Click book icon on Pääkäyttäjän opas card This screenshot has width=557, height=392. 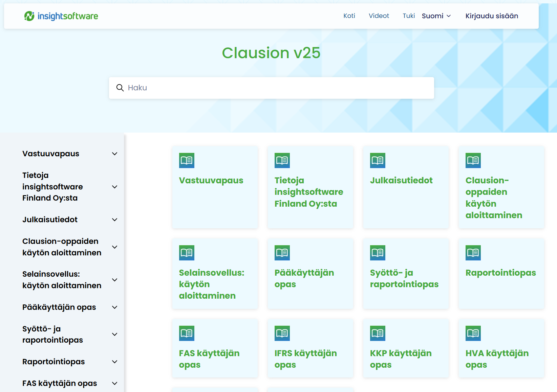tap(282, 253)
